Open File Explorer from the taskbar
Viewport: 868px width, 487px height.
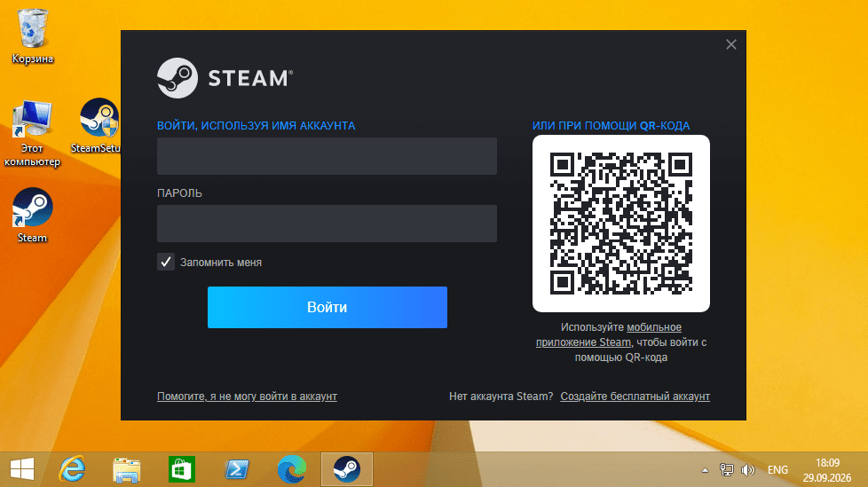(127, 469)
